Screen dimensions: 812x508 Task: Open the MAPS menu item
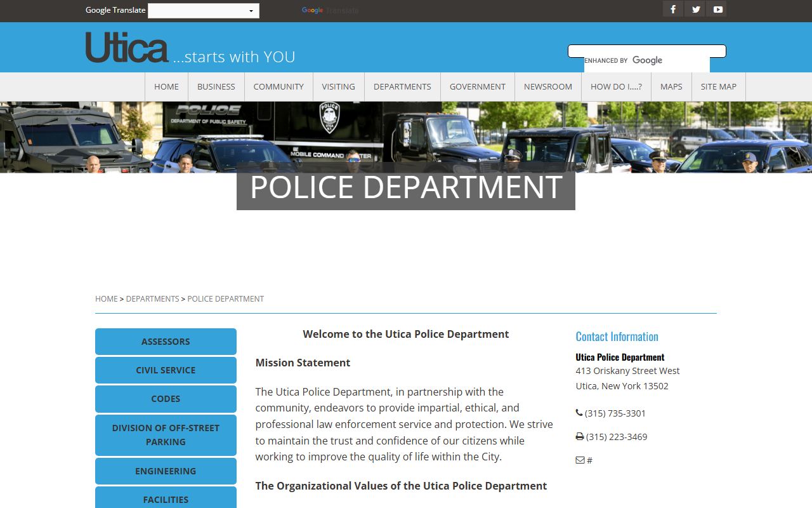671,87
